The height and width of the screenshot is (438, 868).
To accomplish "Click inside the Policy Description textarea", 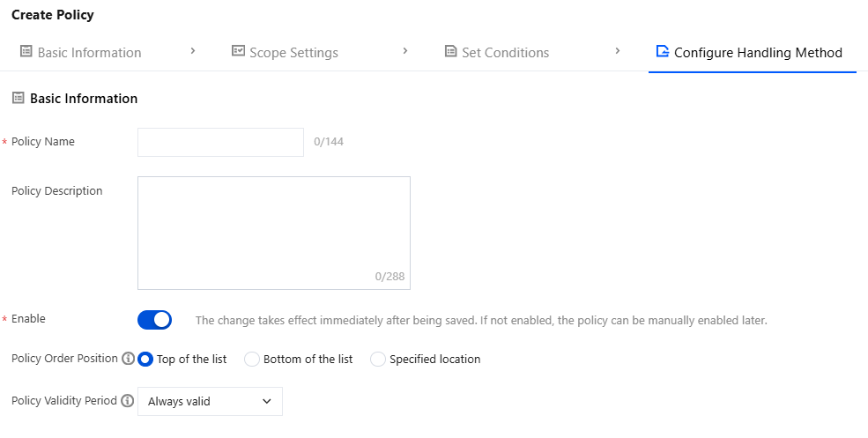I will (273, 234).
